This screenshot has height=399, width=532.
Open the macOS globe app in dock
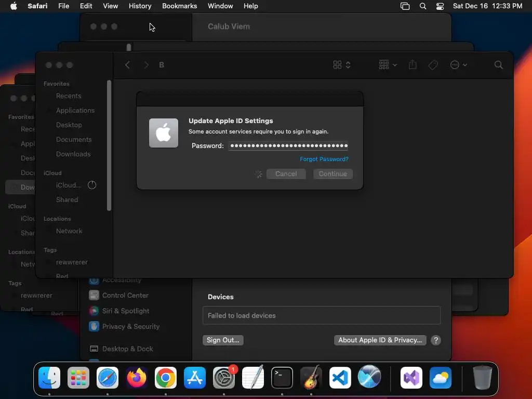click(369, 377)
